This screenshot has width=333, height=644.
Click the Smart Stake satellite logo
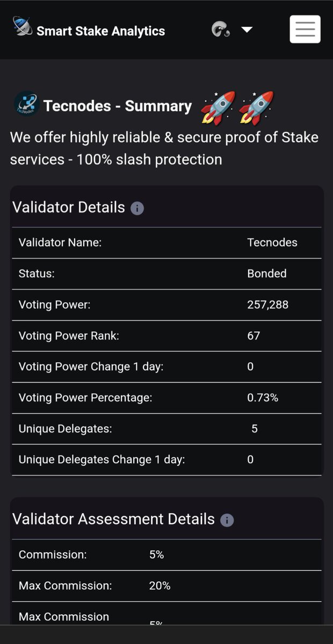23,27
